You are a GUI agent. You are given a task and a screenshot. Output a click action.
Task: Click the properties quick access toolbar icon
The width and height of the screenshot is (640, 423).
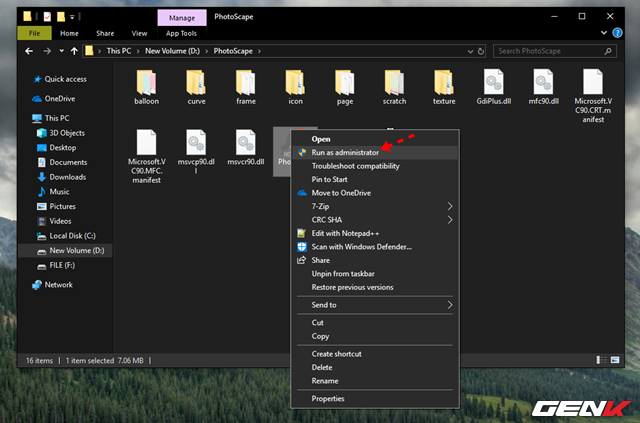tap(47, 17)
